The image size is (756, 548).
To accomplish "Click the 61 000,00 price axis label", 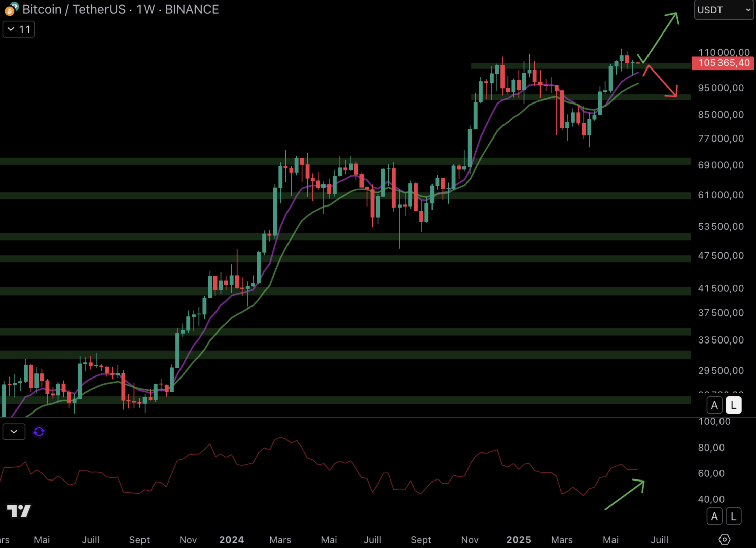I will tap(721, 195).
